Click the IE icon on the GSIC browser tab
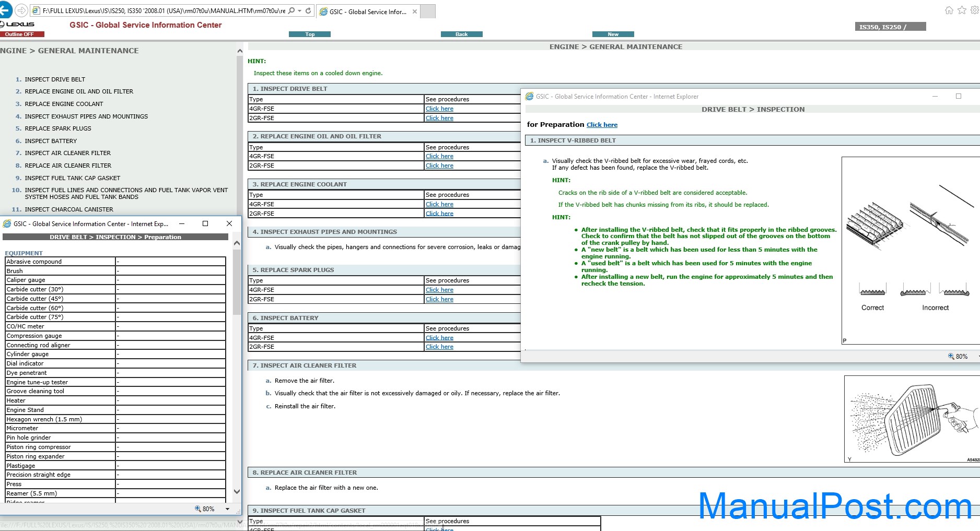 323,11
